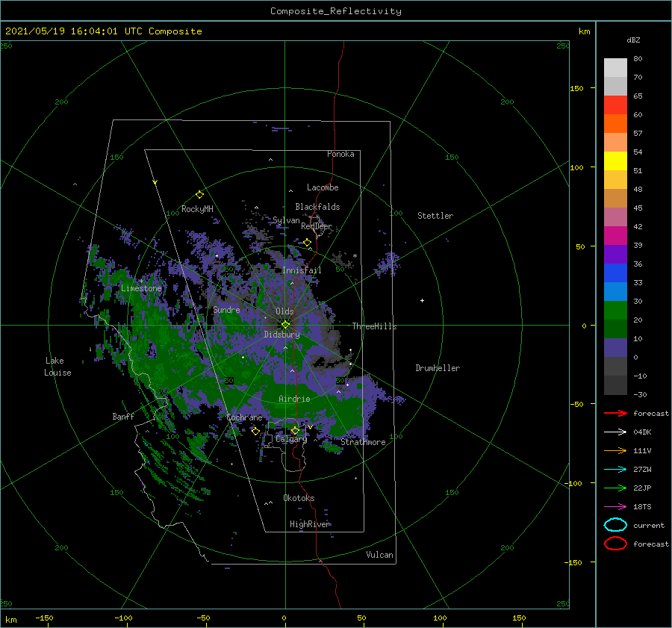
Task: Click the Stettler city label
Action: [x=435, y=216]
